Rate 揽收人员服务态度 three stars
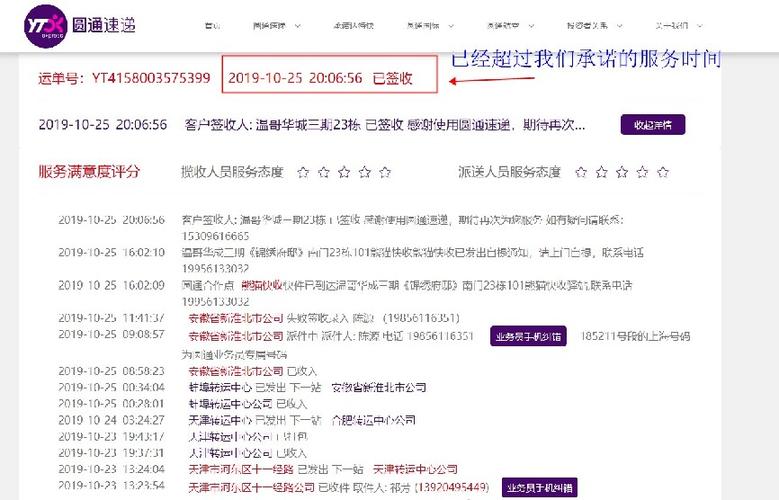This screenshot has width=779, height=500. click(x=344, y=172)
